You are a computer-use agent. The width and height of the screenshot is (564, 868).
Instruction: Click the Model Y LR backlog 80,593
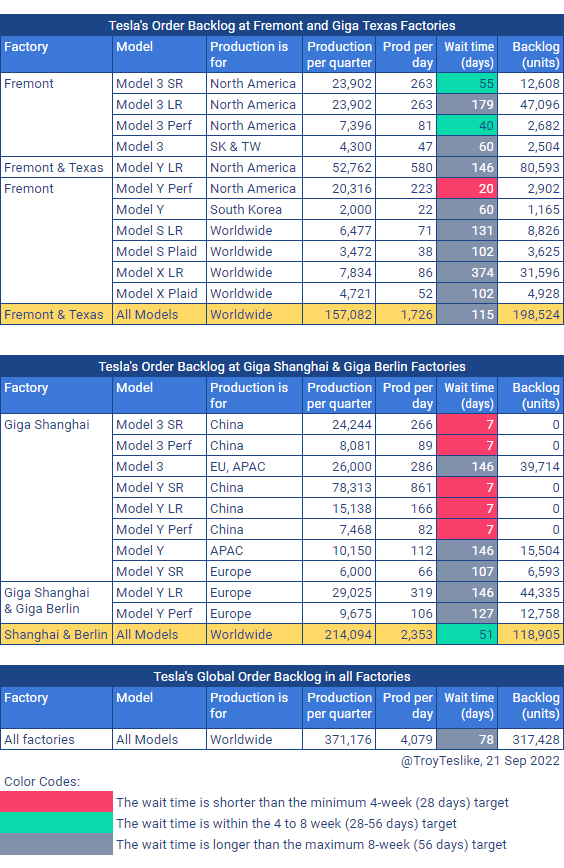531,168
